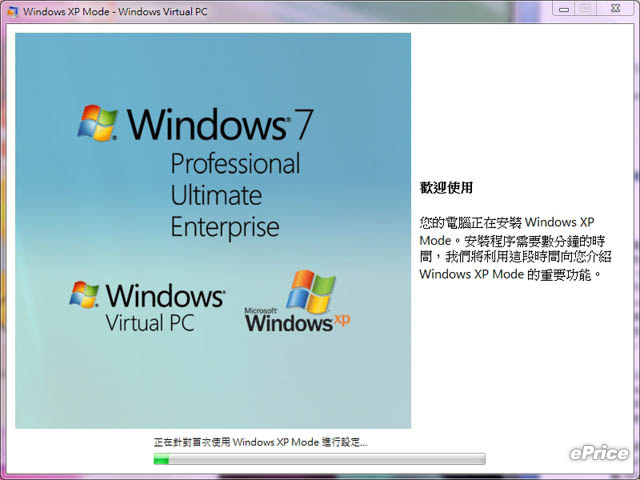The image size is (640, 480).
Task: Minimize the Windows XP Mode window
Action: [x=564, y=9]
